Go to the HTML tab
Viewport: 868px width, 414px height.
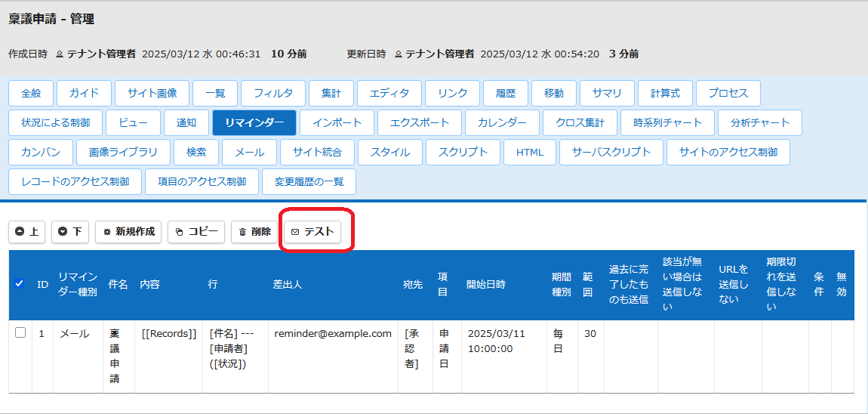(530, 152)
